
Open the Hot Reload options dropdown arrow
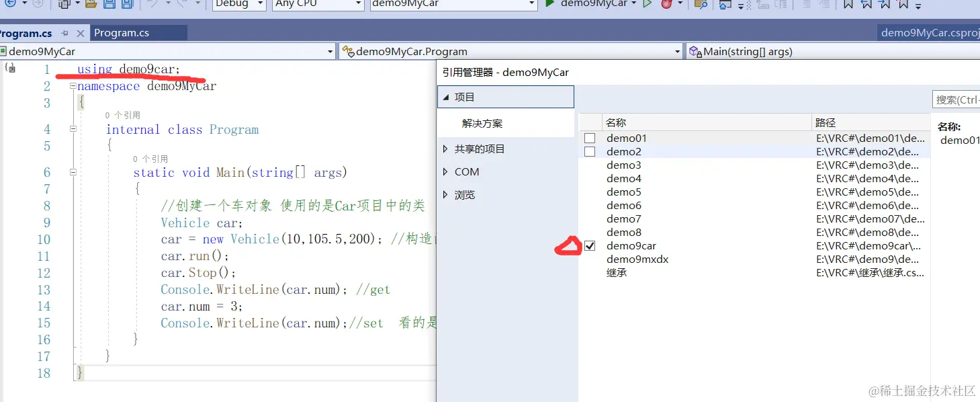point(680,3)
